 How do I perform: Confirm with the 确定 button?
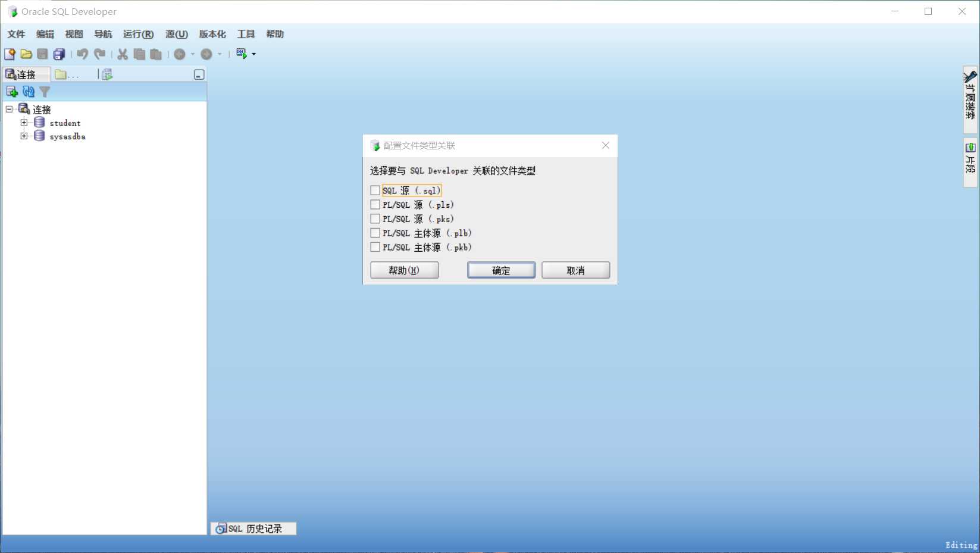point(501,270)
